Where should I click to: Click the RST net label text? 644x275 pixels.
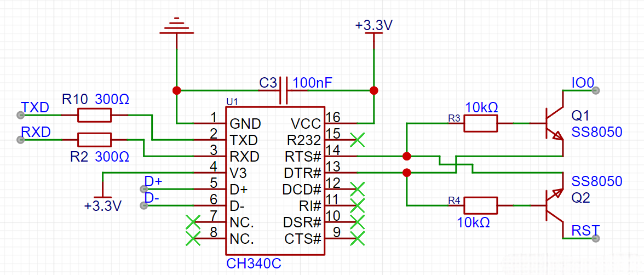585,230
